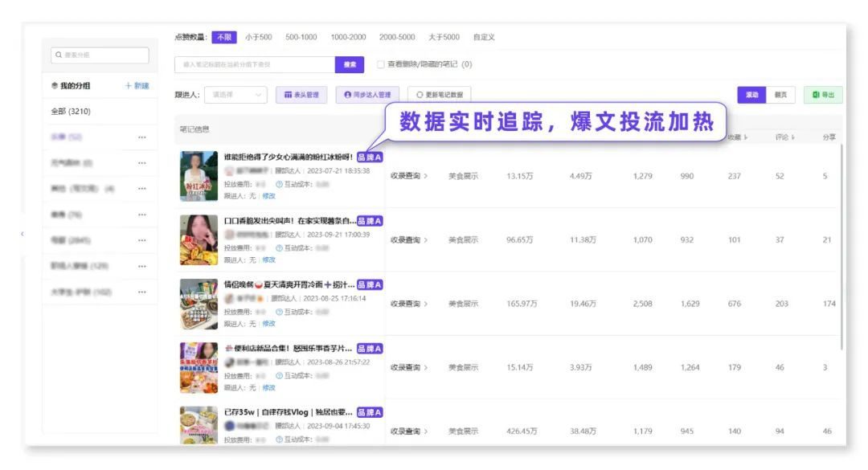The height and width of the screenshot is (470, 868).
Task: Enable 查看删除/隐藏的笔记 checkbox
Action: (381, 64)
